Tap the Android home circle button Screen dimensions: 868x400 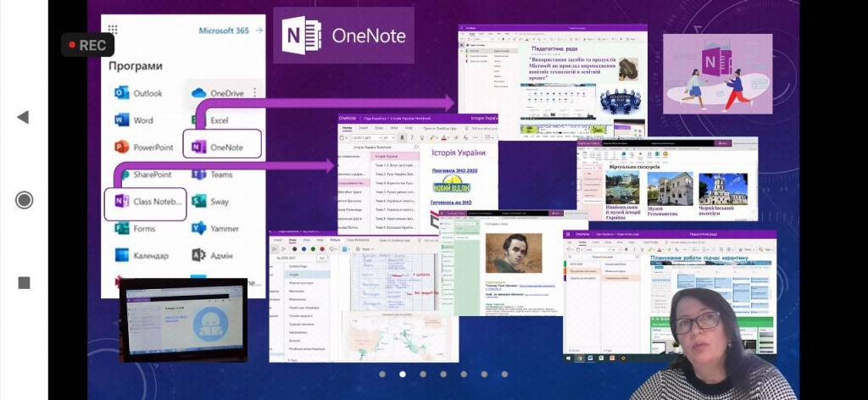coord(24,200)
